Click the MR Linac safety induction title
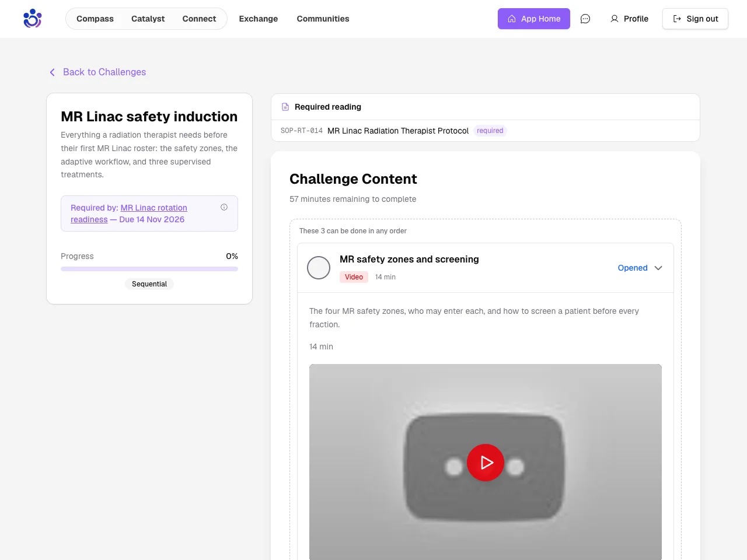747x560 pixels. coord(149,117)
